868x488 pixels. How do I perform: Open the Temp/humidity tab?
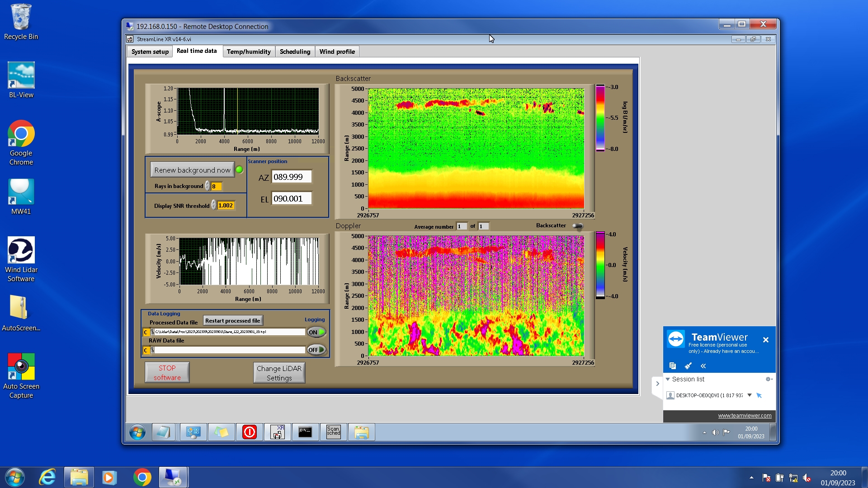point(249,52)
